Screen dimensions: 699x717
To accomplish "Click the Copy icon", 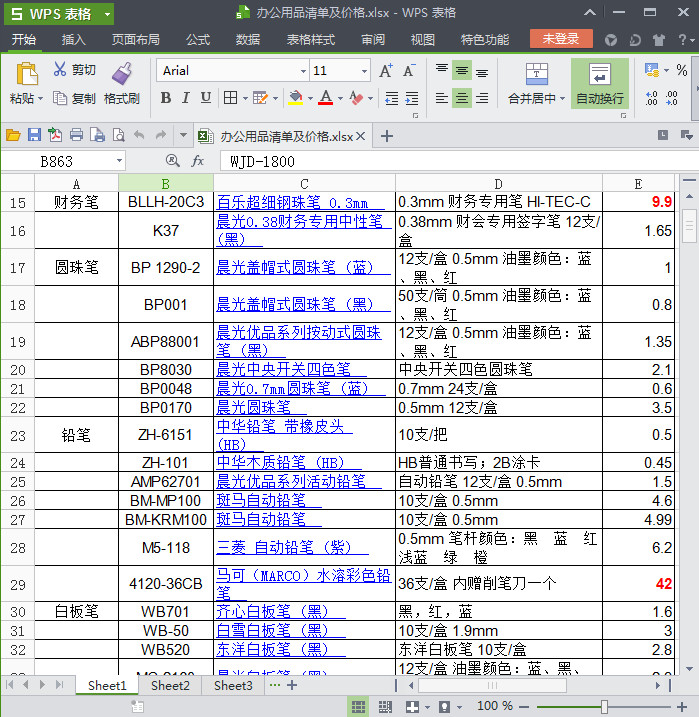I will 60,98.
